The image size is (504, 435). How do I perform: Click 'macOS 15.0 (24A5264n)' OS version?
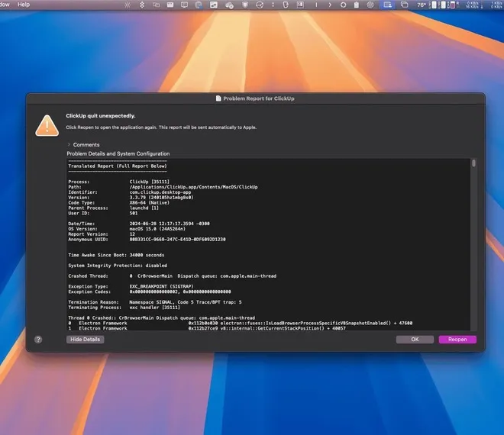(x=157, y=229)
